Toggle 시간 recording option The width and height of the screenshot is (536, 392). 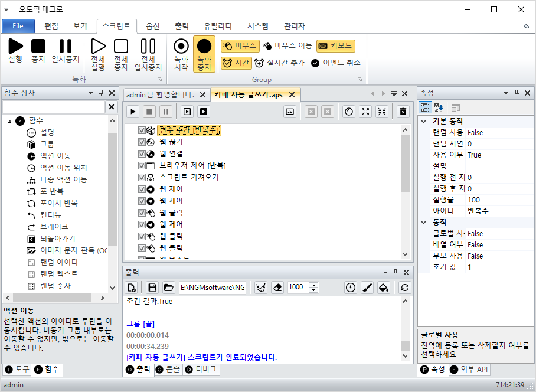tap(236, 63)
